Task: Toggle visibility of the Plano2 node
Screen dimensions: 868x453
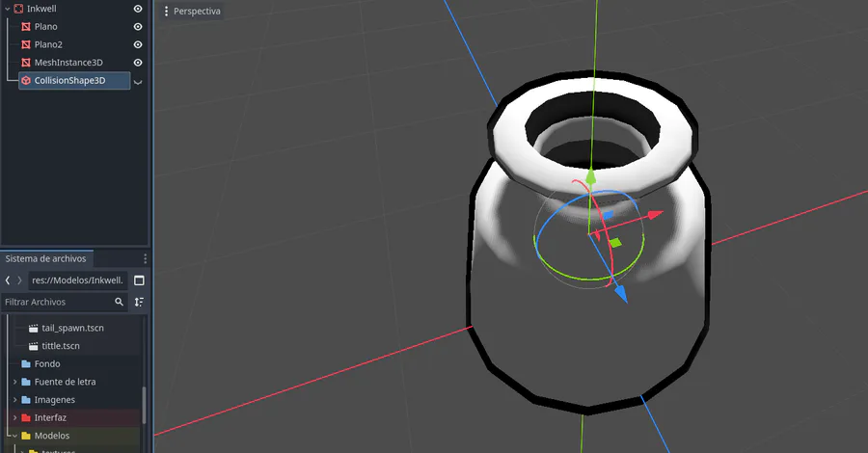Action: (x=138, y=44)
